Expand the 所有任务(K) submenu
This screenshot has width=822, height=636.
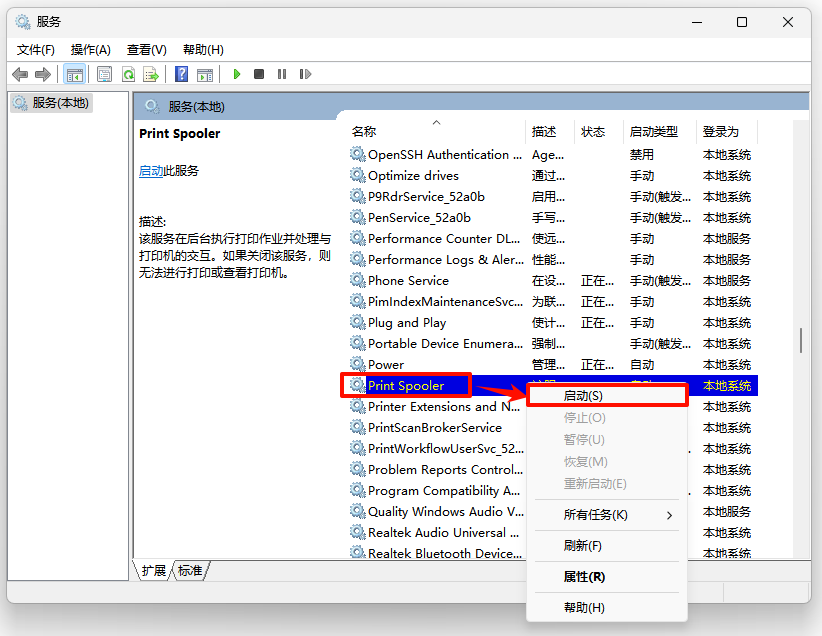(607, 515)
